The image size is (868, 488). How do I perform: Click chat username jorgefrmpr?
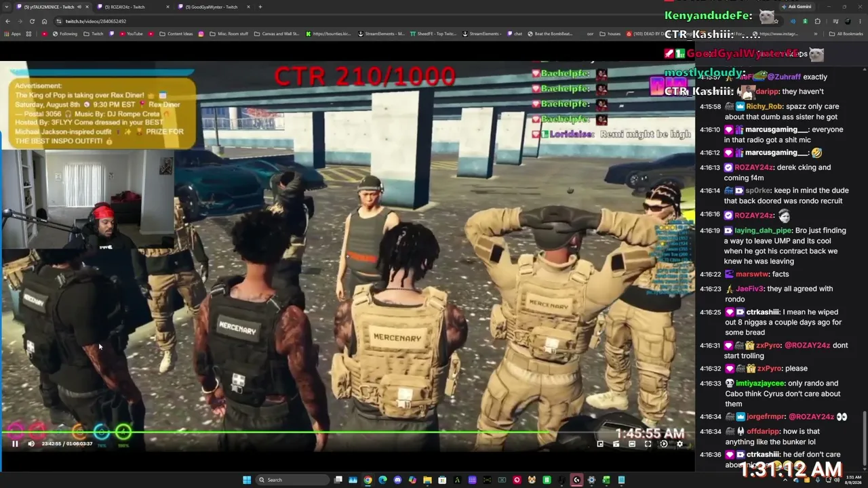[x=766, y=417]
